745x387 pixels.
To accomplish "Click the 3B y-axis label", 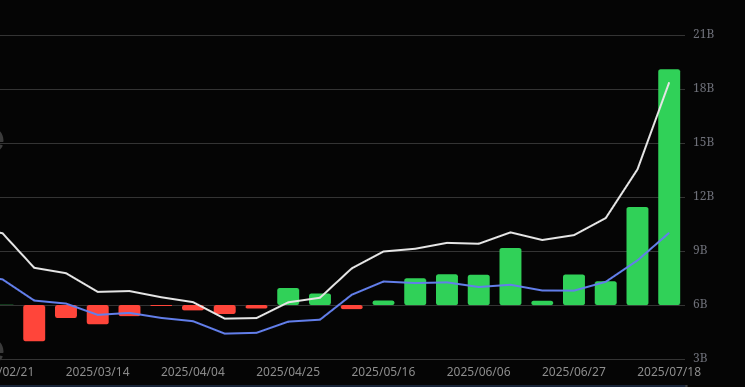I will tap(700, 358).
